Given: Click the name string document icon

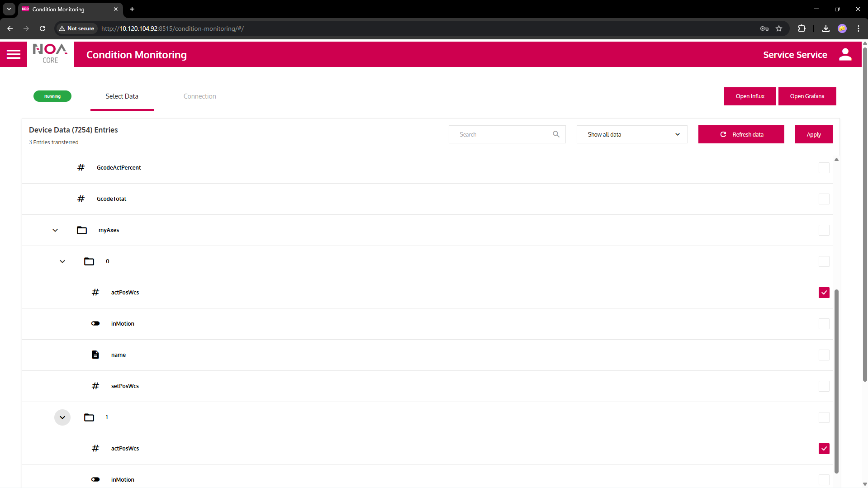Looking at the screenshot, I should click(95, 355).
